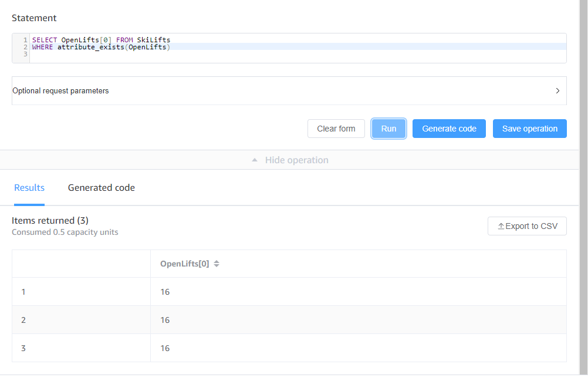Click the OpenLifts[0] column header
This screenshot has width=588, height=381.
coord(183,263)
